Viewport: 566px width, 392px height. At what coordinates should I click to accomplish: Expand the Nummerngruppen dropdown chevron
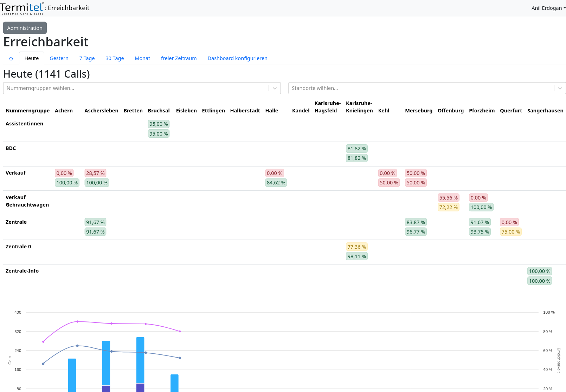275,89
